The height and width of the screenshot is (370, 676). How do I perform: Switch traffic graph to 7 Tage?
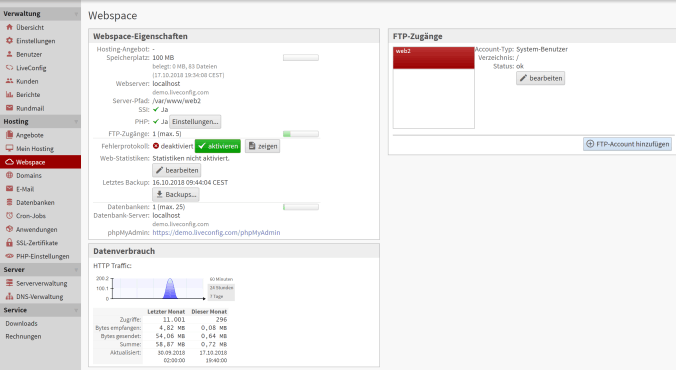point(217,296)
